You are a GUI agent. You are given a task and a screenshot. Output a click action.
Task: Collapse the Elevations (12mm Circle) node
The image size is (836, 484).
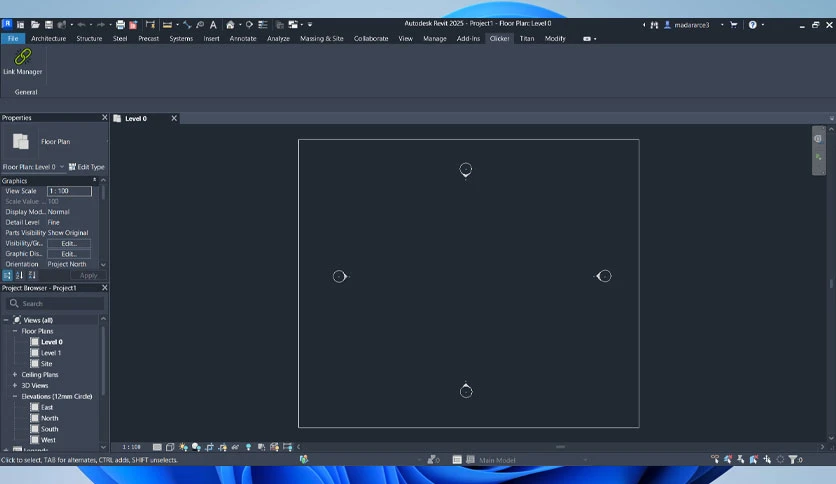coord(15,396)
